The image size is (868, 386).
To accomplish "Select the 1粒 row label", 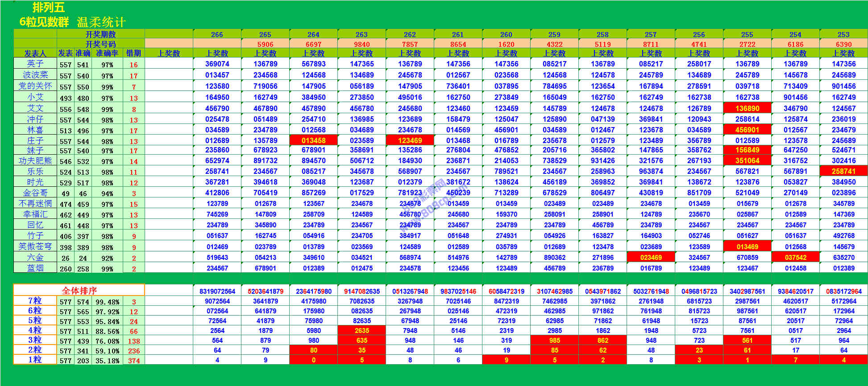I will tap(35, 360).
